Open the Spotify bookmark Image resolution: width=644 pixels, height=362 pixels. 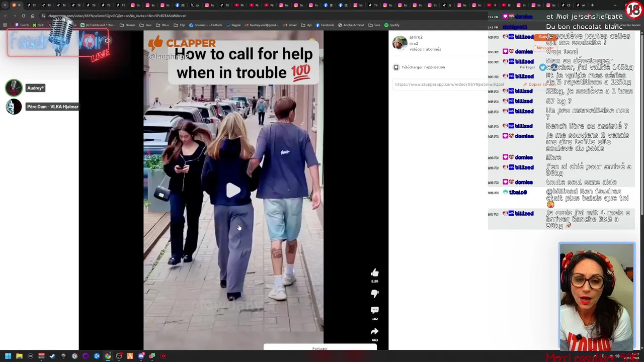click(x=392, y=25)
